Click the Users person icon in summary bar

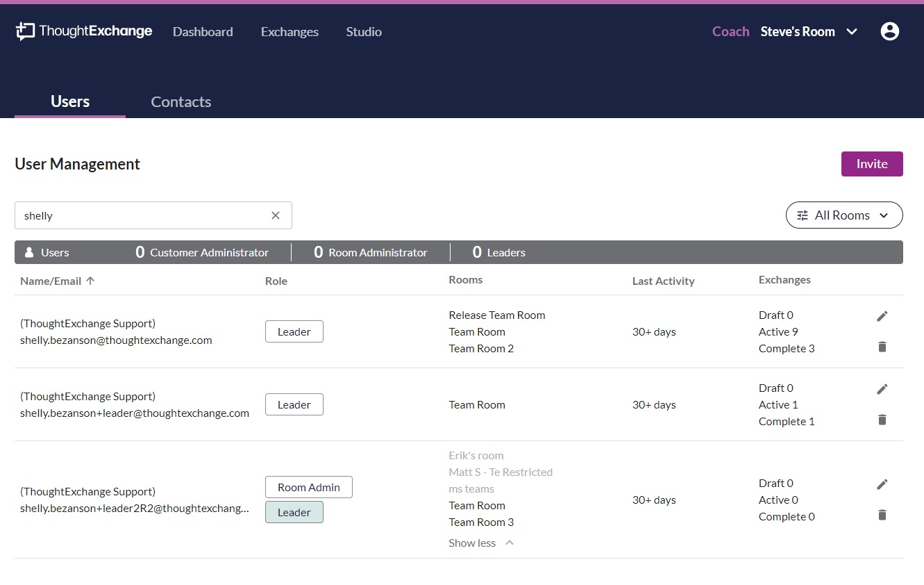pos(29,252)
